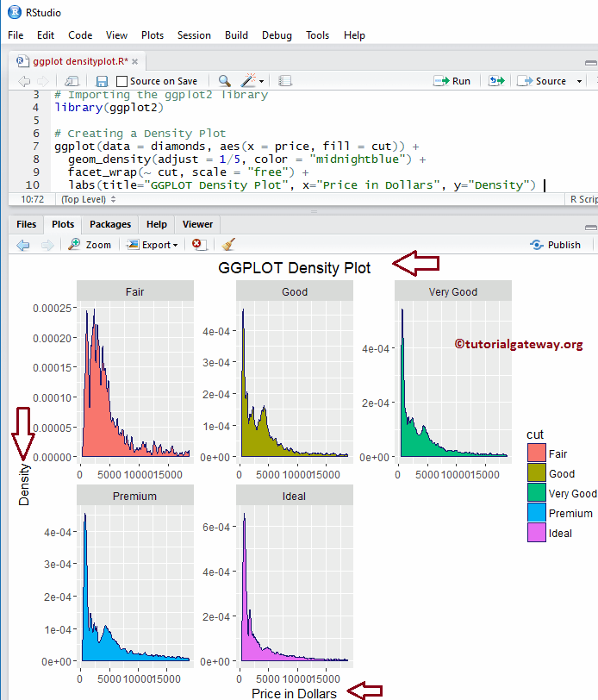Minimize the Plots pane
598x700 pixels.
tap(590, 228)
